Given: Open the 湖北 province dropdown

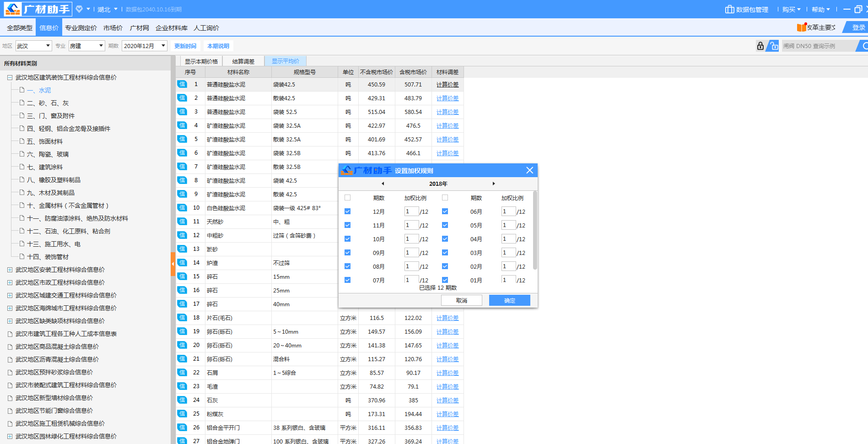Looking at the screenshot, I should 107,9.
